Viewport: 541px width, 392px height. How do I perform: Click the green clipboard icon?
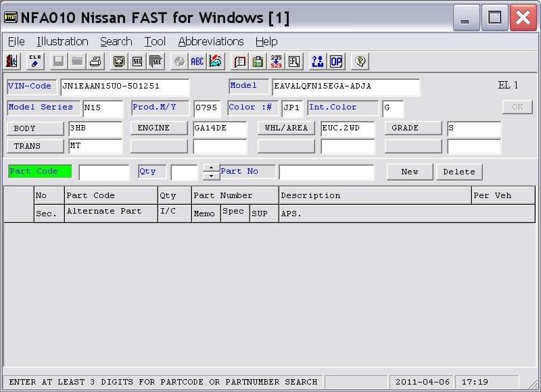[258, 62]
